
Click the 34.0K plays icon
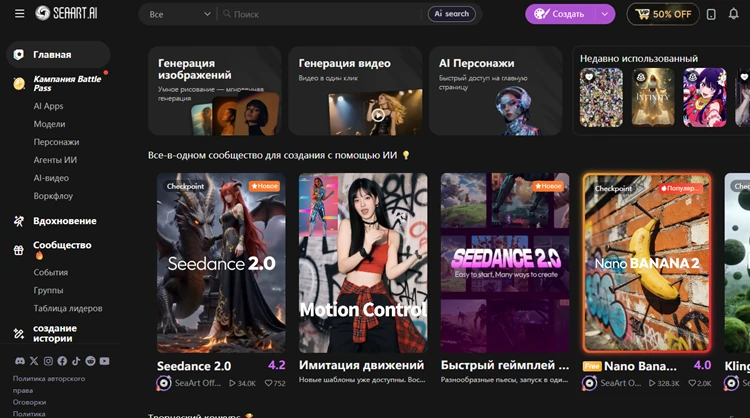pyautogui.click(x=232, y=383)
